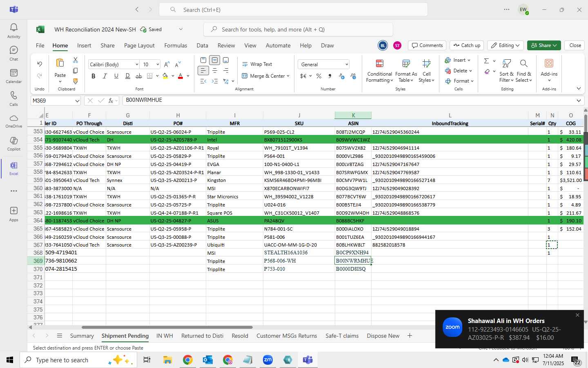Image resolution: width=588 pixels, height=368 pixels.
Task: Open the Data ribbon tab
Action: pyautogui.click(x=202, y=45)
